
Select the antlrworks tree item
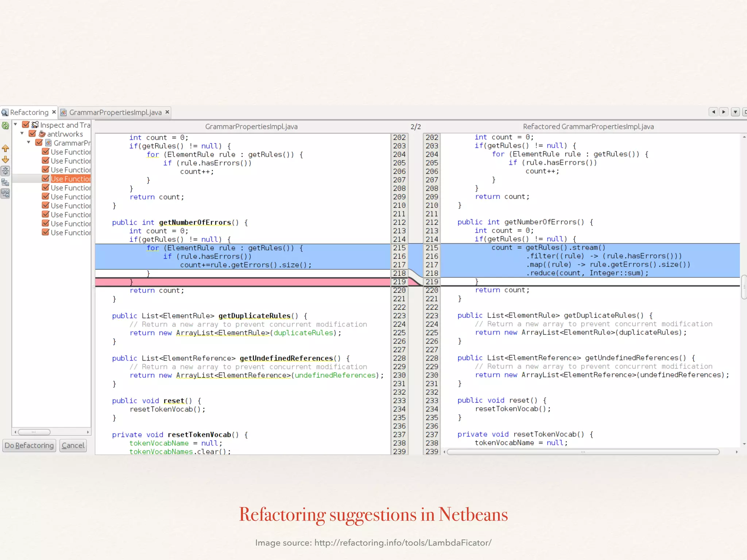65,134
